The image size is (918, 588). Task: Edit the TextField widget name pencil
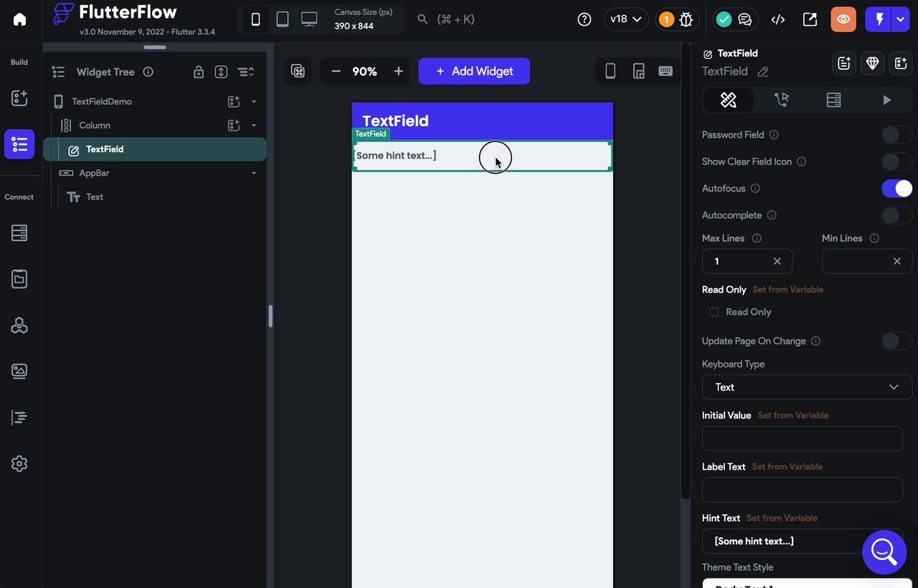[x=763, y=72]
